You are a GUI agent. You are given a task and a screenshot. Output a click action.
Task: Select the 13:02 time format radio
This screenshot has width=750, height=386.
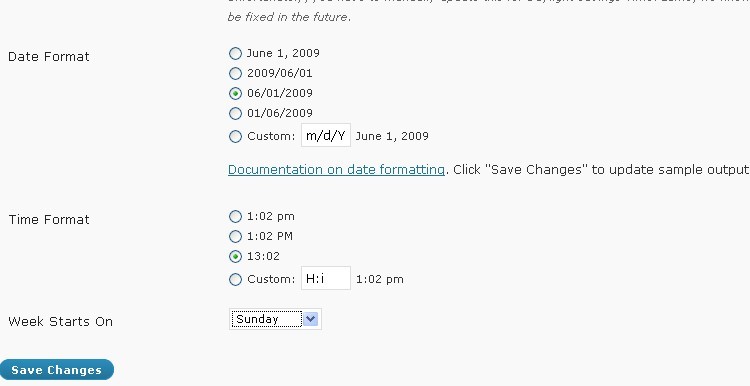pyautogui.click(x=235, y=256)
